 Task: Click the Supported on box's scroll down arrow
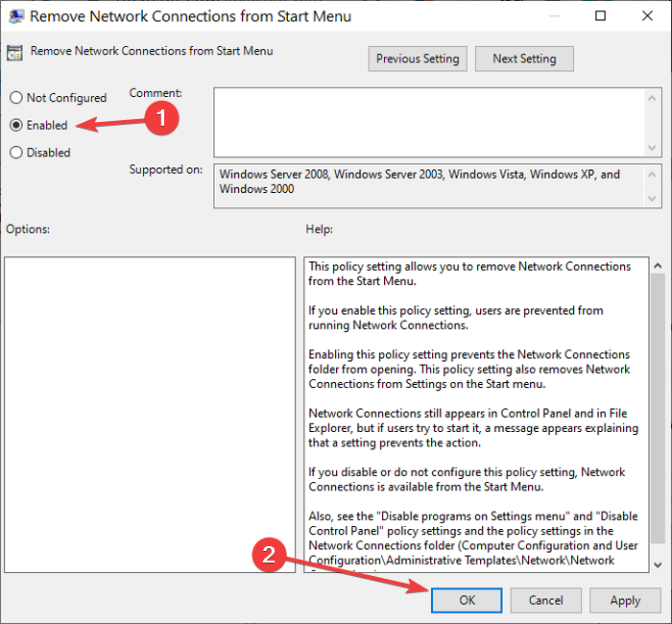(x=652, y=199)
